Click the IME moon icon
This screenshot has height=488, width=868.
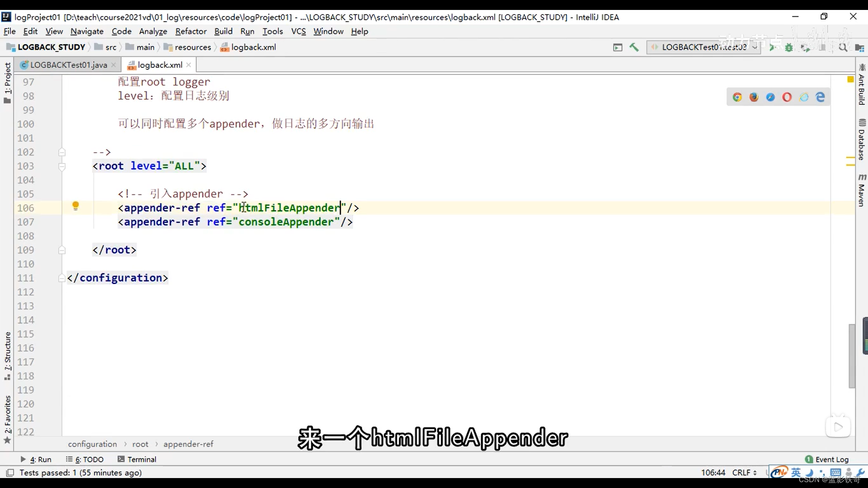click(x=810, y=473)
